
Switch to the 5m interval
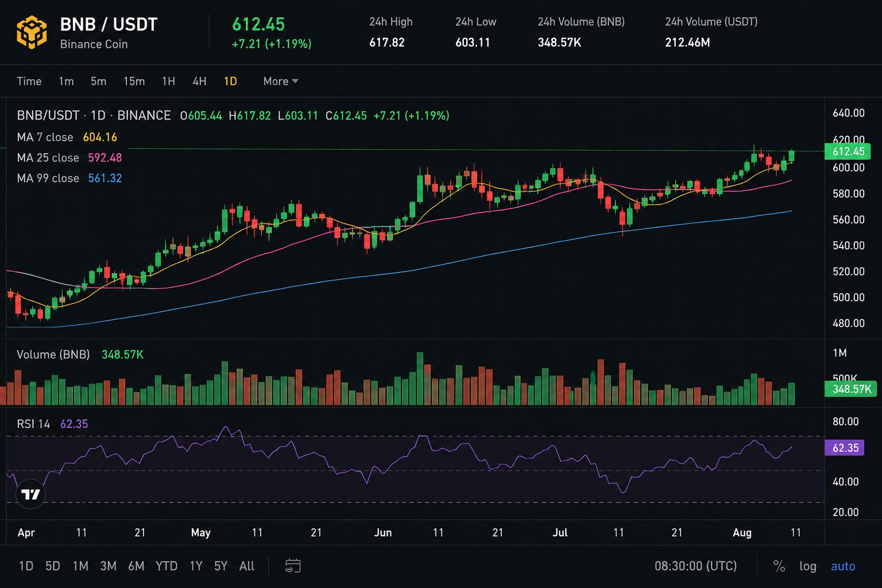point(98,82)
